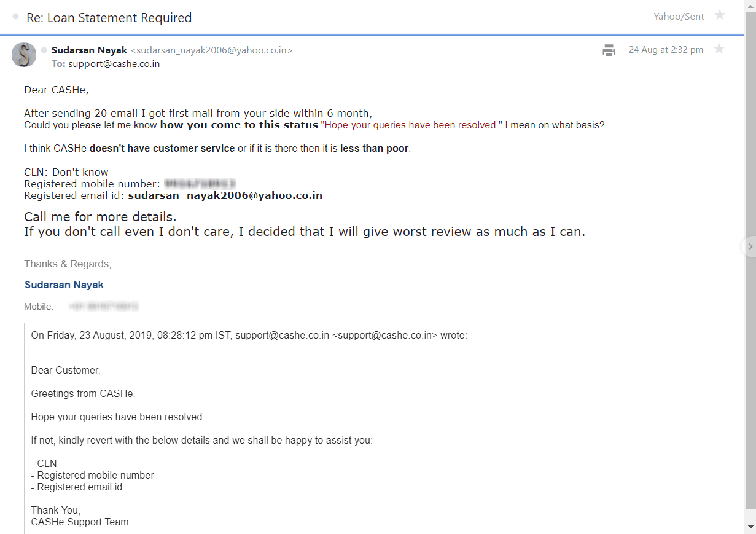The height and width of the screenshot is (534, 756).
Task: Click the vertical scrollbar track
Action: (x=750, y=369)
